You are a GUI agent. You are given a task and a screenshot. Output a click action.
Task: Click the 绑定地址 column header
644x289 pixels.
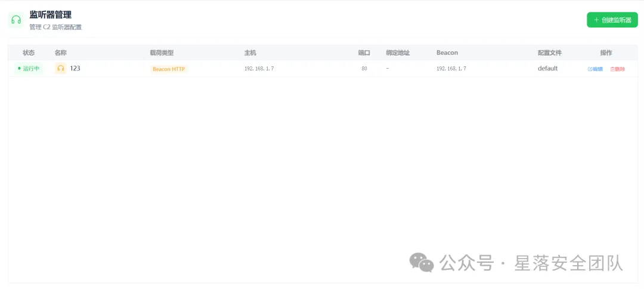pos(398,53)
